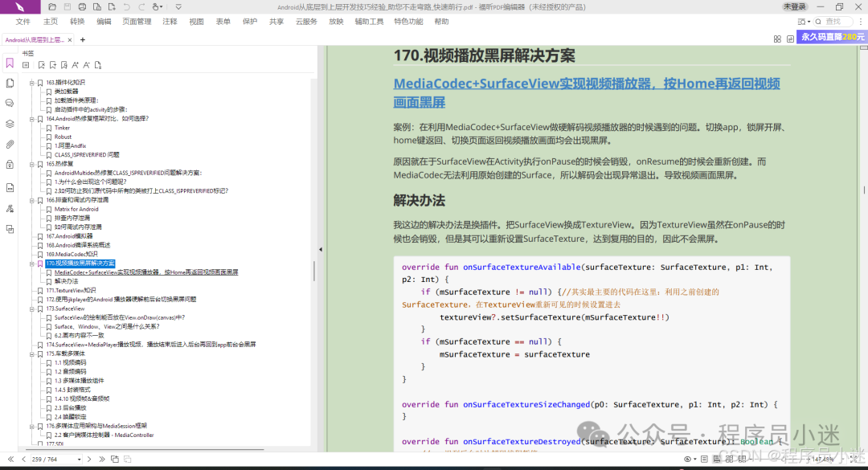Go to the first page button
Screen dimensions: 868x470
point(10,459)
